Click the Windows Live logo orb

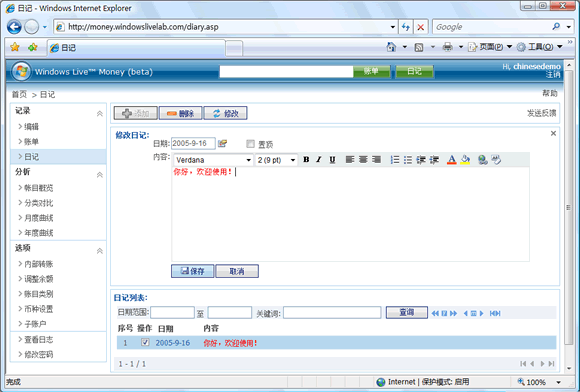pyautogui.click(x=21, y=71)
